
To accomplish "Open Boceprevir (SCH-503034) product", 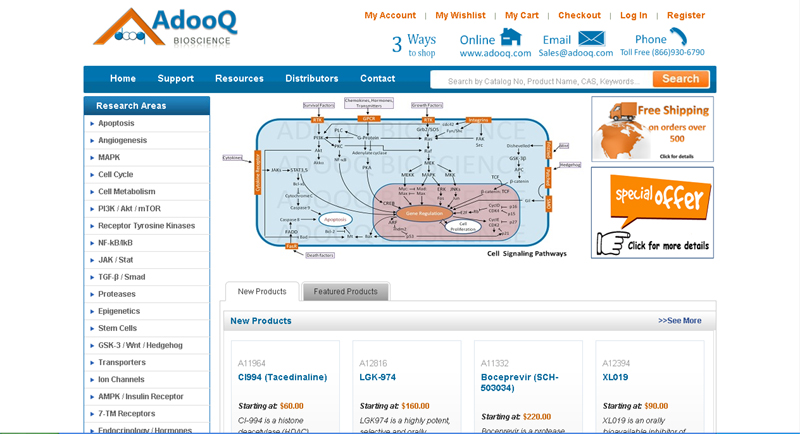I will tap(519, 382).
